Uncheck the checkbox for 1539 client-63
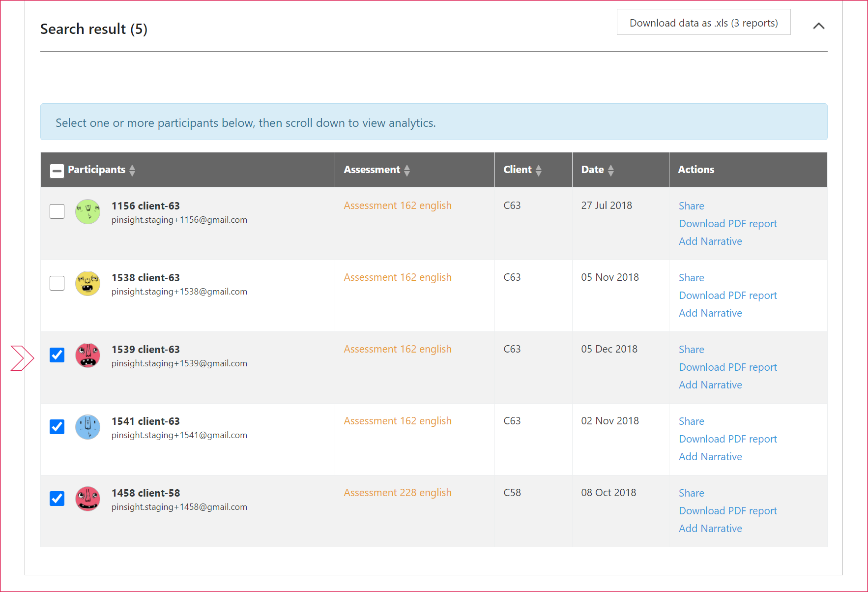The image size is (868, 592). 57,355
